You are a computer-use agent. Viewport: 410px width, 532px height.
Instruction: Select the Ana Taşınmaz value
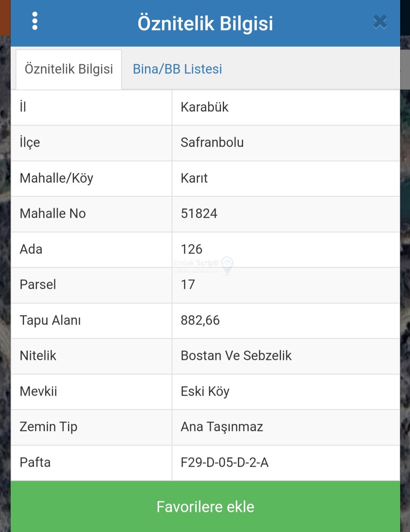click(222, 427)
